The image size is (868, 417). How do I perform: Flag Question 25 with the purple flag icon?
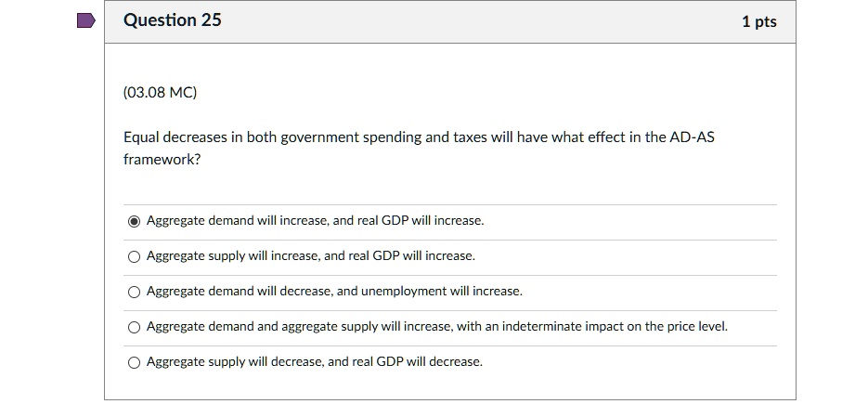(x=85, y=21)
